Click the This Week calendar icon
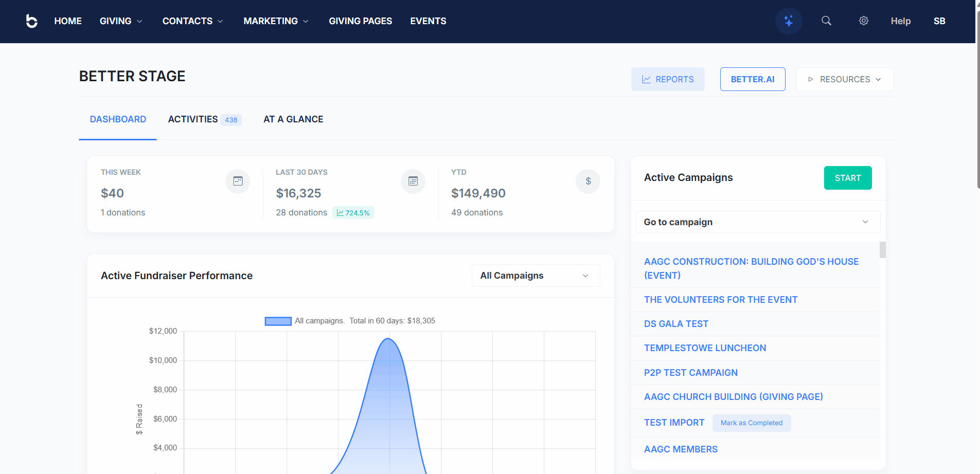Screen dimensions: 980x474 (x=238, y=181)
